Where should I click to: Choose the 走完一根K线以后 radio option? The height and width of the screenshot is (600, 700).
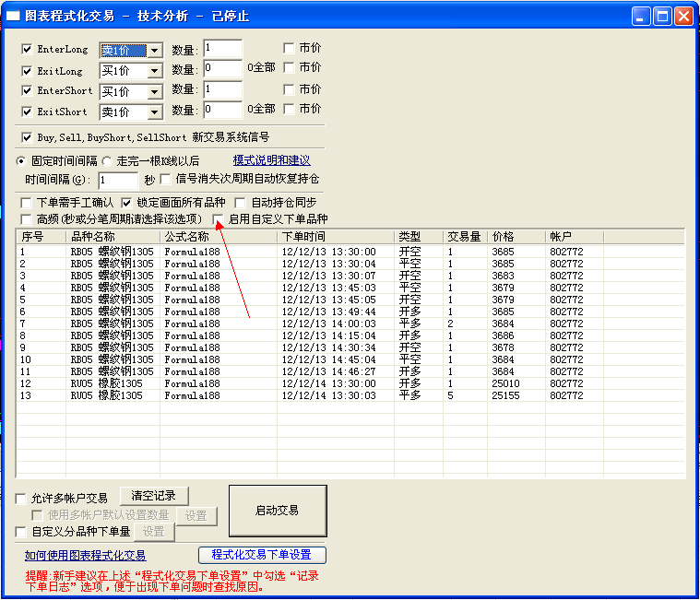tap(95, 161)
